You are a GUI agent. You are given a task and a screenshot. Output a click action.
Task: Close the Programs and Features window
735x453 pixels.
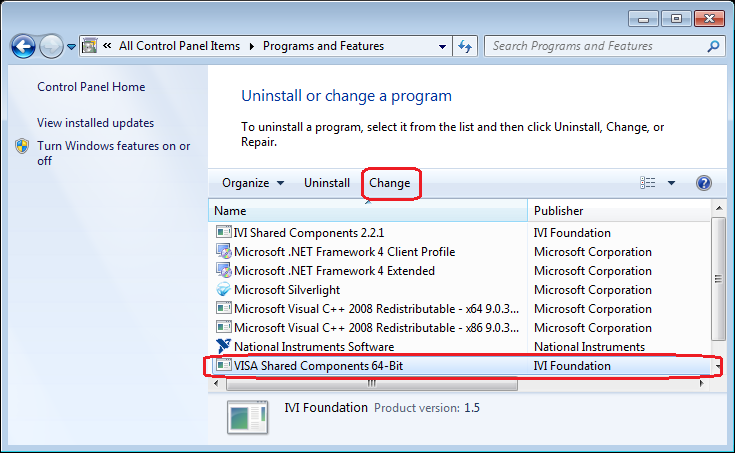[709, 19]
